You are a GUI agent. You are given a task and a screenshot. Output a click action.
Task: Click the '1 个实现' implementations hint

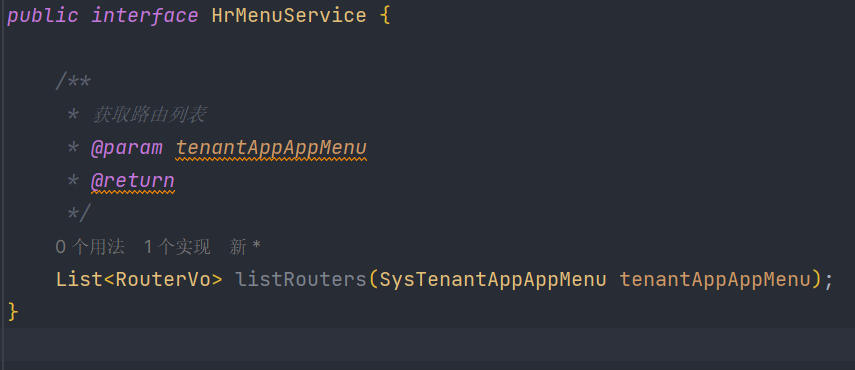[x=177, y=247]
